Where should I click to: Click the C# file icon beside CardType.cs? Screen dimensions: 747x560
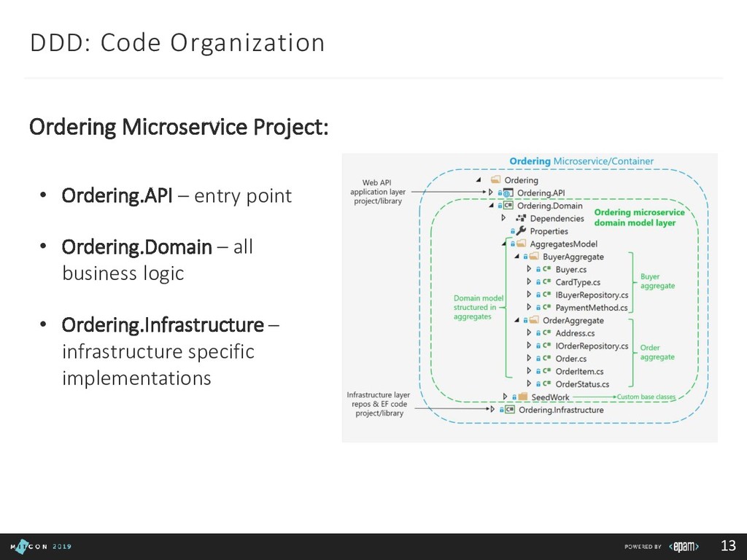coord(546,282)
